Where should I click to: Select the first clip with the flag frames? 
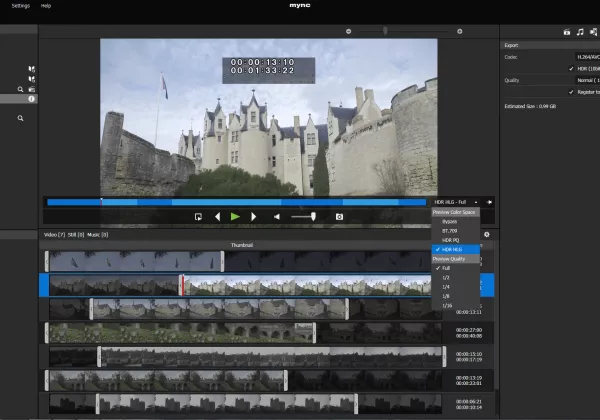coord(240,262)
